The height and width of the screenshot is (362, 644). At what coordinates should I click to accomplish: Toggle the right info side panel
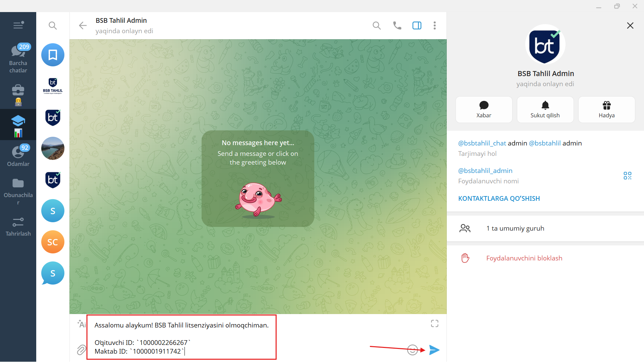click(417, 25)
